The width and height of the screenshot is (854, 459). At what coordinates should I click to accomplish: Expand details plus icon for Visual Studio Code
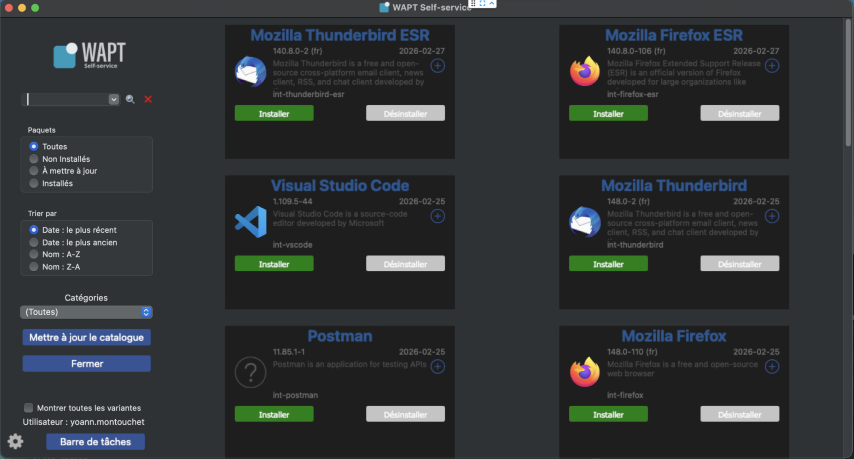[x=437, y=216]
